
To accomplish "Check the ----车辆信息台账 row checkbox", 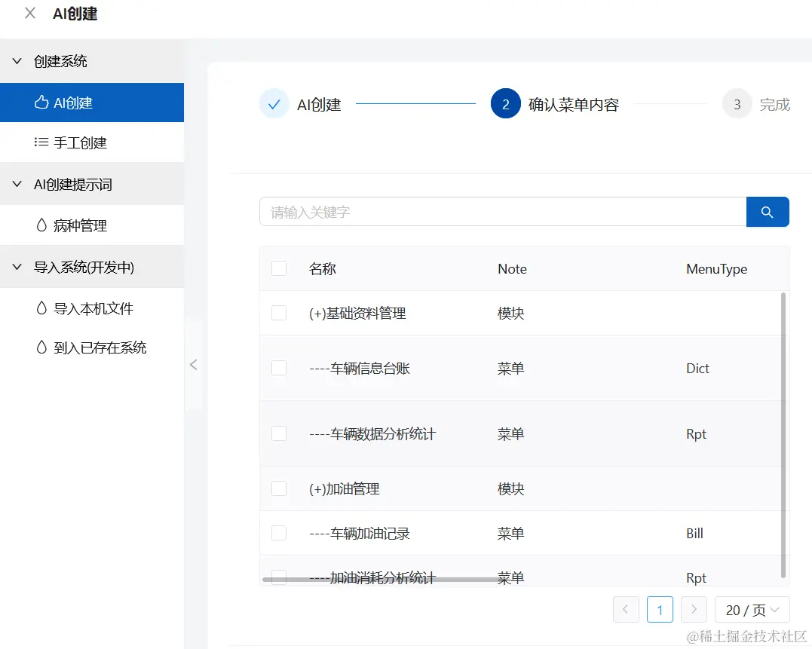I will click(279, 368).
